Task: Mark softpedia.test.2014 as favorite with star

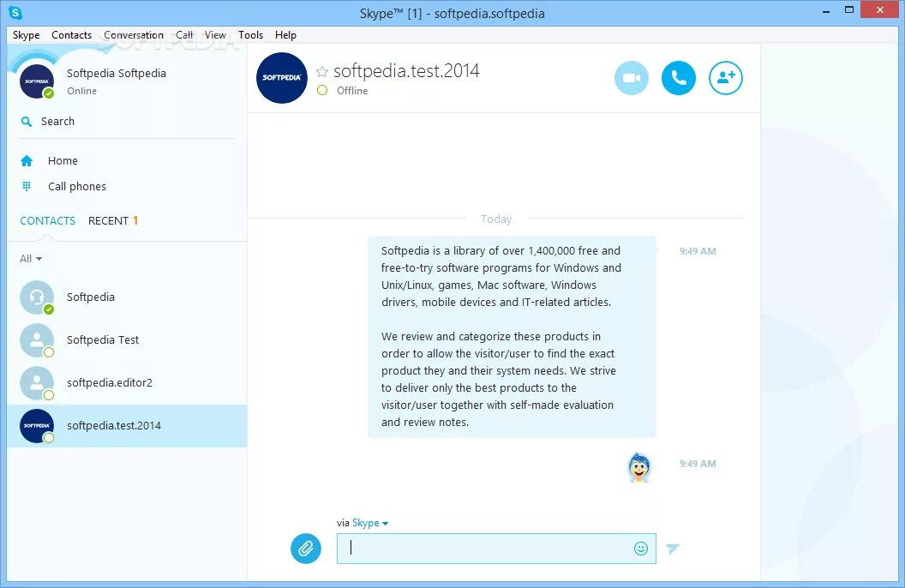Action: (322, 71)
